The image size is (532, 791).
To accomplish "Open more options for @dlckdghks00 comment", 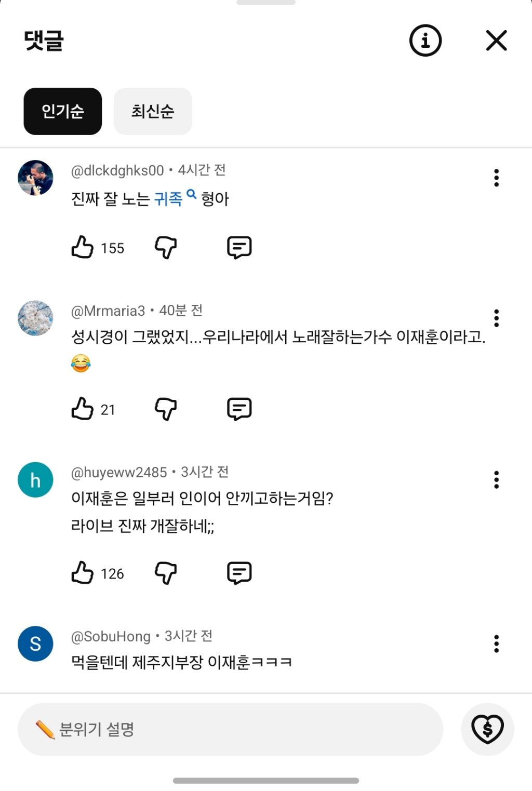I will click(x=496, y=178).
